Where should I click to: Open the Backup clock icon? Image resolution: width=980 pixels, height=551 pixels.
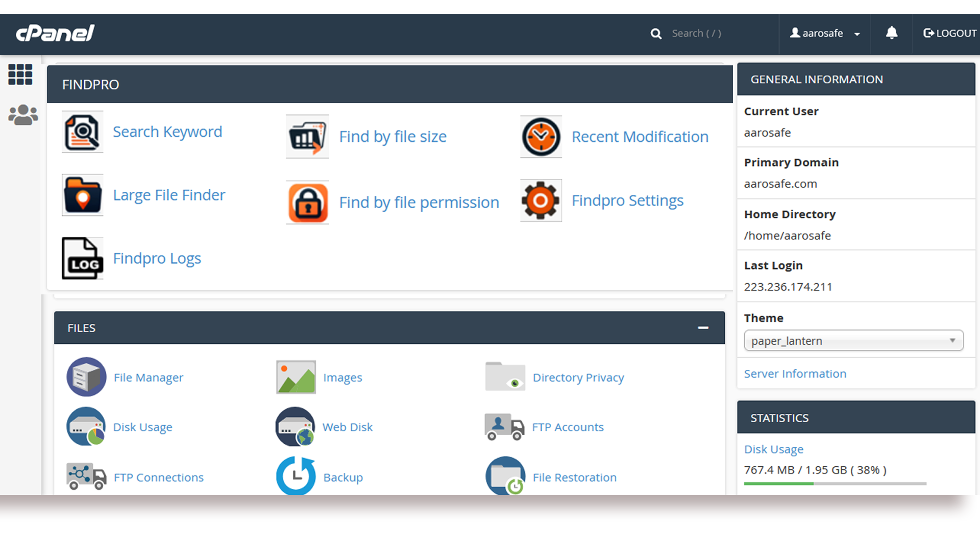point(296,475)
